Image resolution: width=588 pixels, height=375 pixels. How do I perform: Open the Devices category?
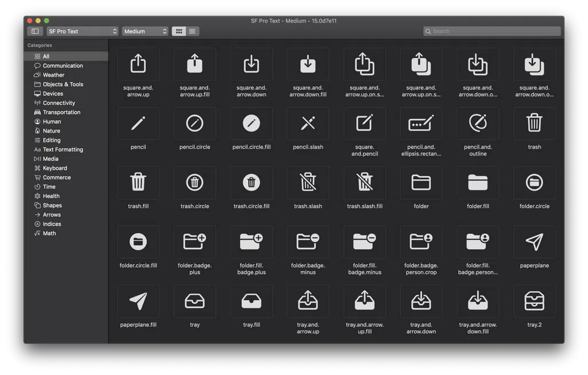tap(66, 94)
